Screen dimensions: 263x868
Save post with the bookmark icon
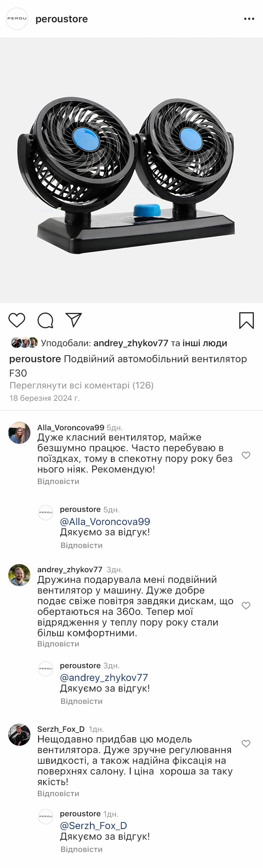click(x=246, y=320)
